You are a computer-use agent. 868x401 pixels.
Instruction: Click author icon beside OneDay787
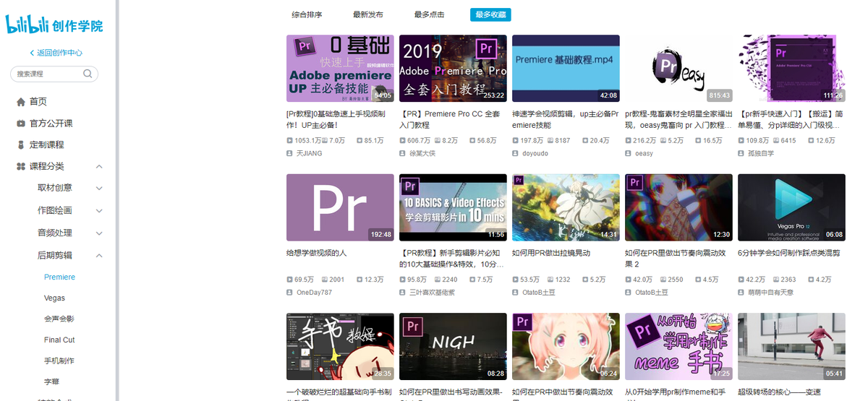click(x=290, y=293)
